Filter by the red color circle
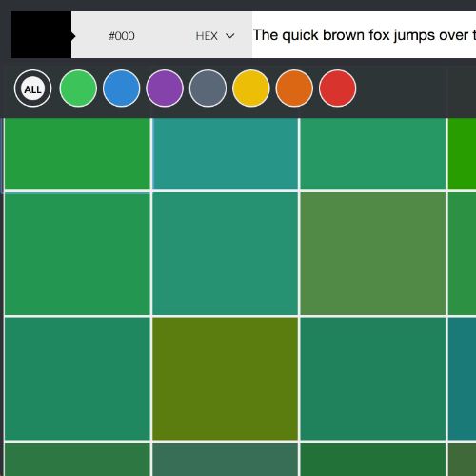The width and height of the screenshot is (476, 476). coord(337,89)
